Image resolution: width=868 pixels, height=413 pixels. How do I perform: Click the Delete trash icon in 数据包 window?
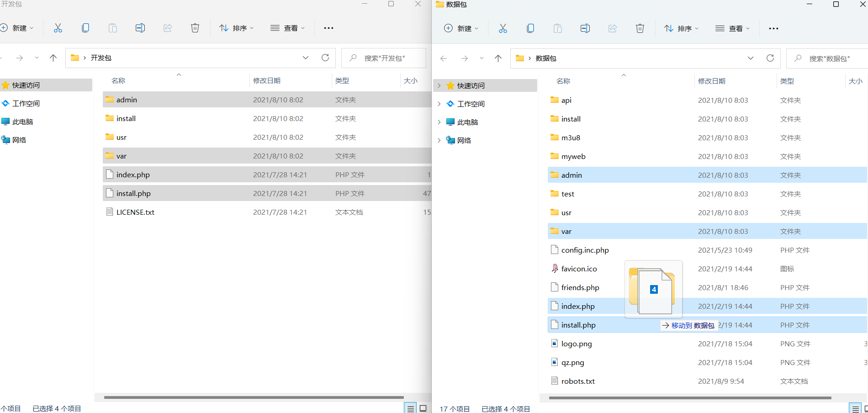pyautogui.click(x=640, y=28)
